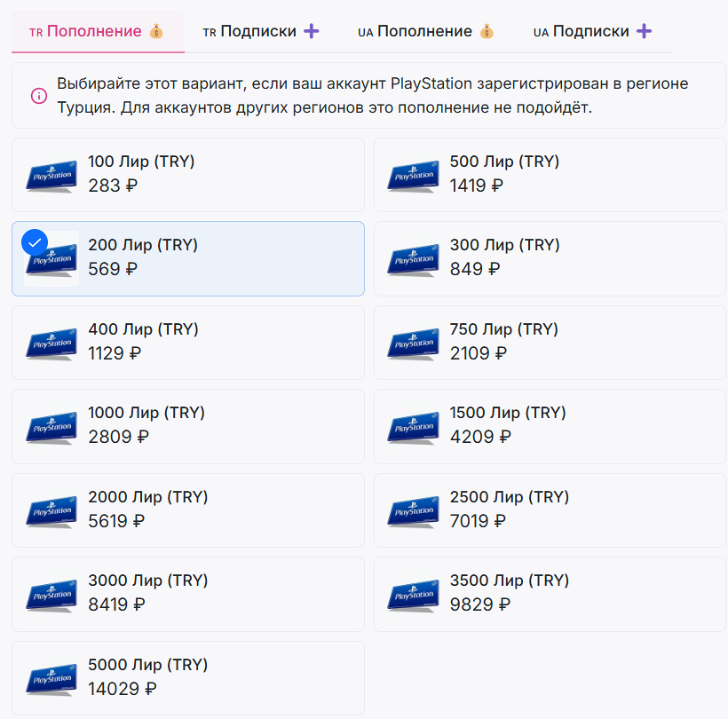Screen dimensions: 728x719
Task: Select the 5000 Лир (TRY) option
Action: [x=188, y=678]
